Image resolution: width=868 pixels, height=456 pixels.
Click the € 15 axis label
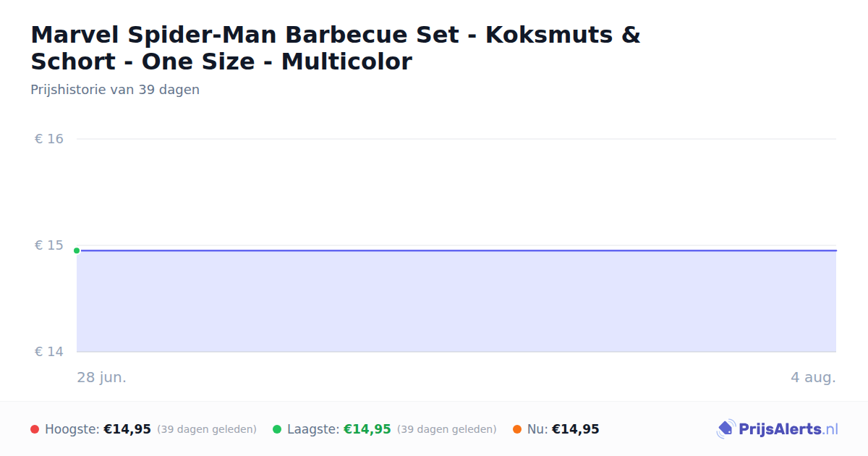click(x=49, y=245)
